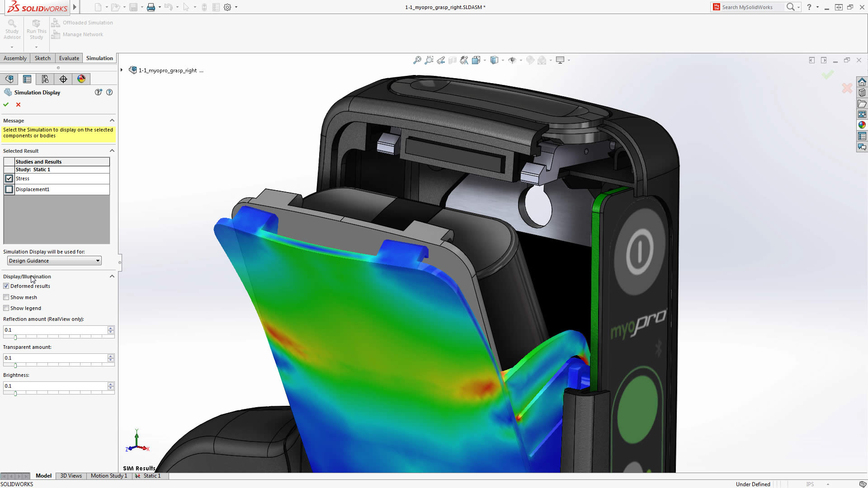
Task: Select the Zoom to Fit tool
Action: [416, 60]
